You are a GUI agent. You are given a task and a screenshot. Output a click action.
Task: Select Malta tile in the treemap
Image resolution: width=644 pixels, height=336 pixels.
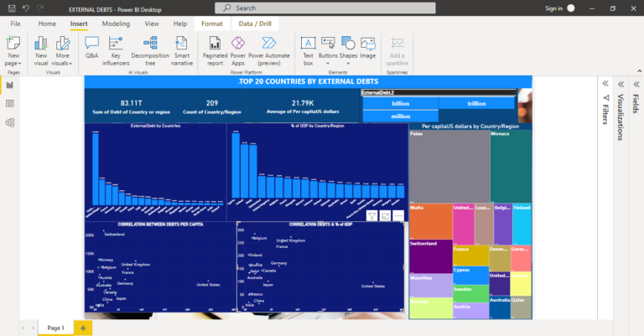click(431, 221)
